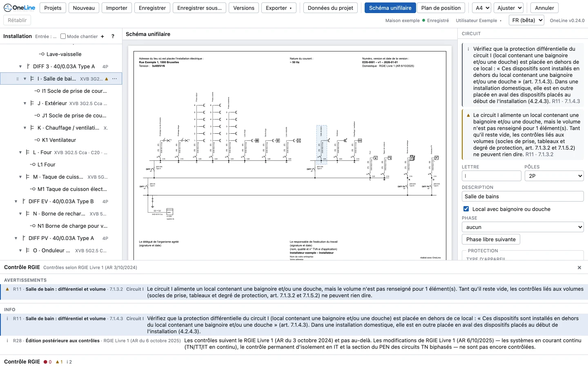Viewport: 588px width, 368px height.
Task: Open the question mark help icon
Action: 113,36
